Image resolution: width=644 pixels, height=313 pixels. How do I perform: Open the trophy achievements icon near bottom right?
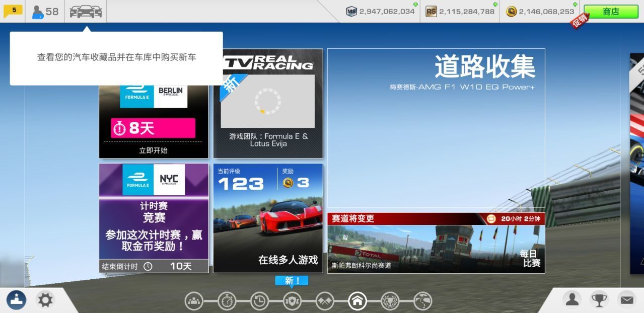click(600, 299)
